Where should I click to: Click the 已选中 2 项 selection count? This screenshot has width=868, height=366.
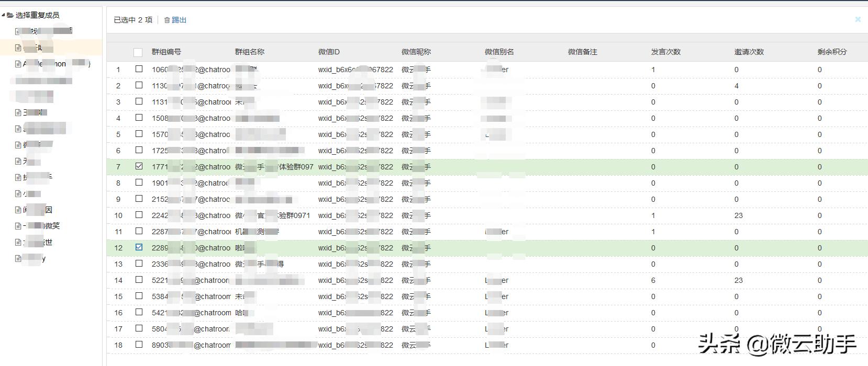[133, 20]
